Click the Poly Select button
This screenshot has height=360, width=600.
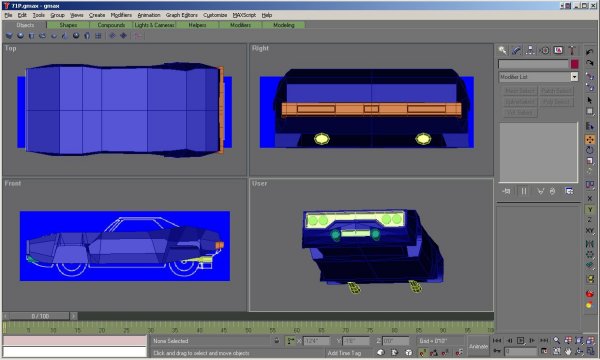coord(556,102)
